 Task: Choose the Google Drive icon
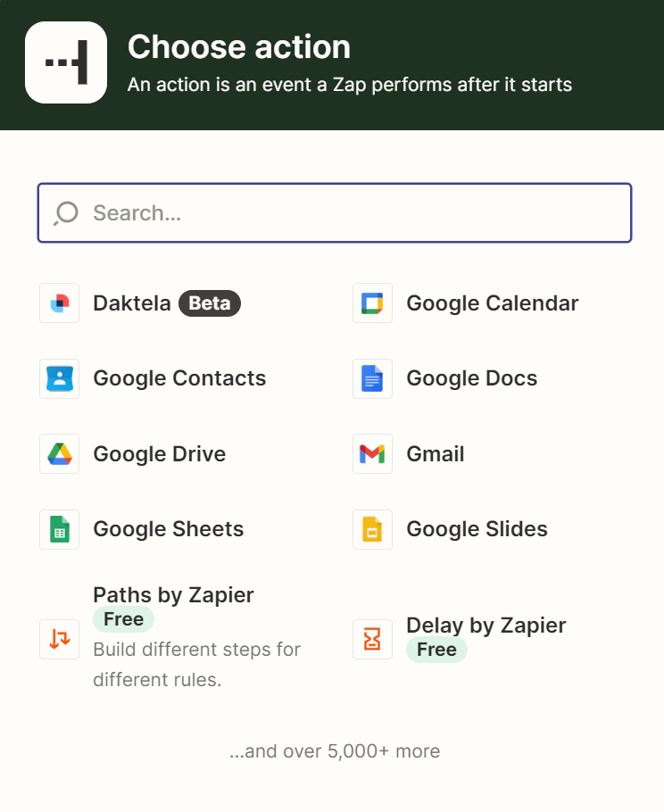(x=60, y=454)
